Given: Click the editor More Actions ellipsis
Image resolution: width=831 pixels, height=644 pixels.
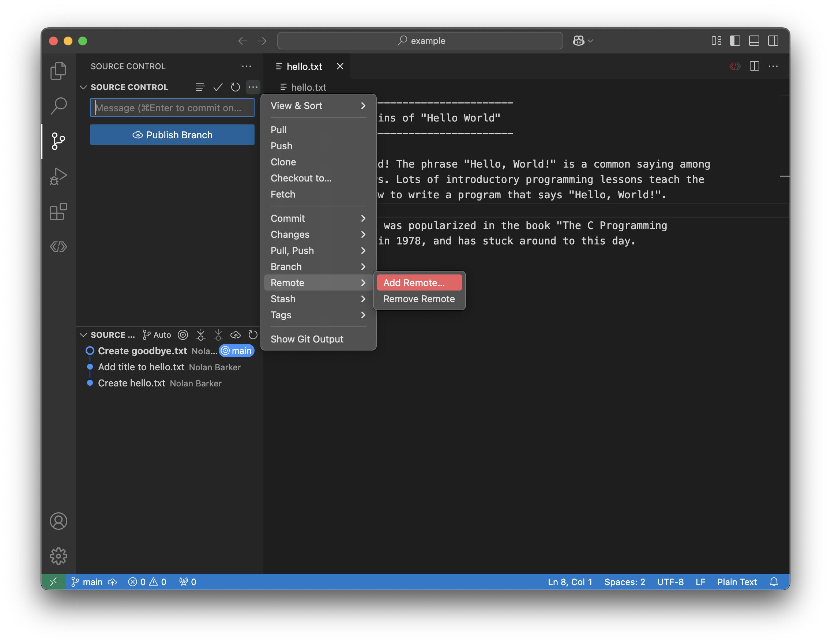Looking at the screenshot, I should tap(773, 66).
